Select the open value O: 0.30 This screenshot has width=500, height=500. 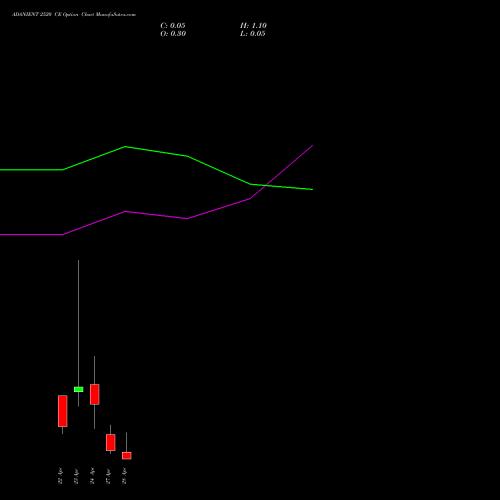pyautogui.click(x=173, y=34)
